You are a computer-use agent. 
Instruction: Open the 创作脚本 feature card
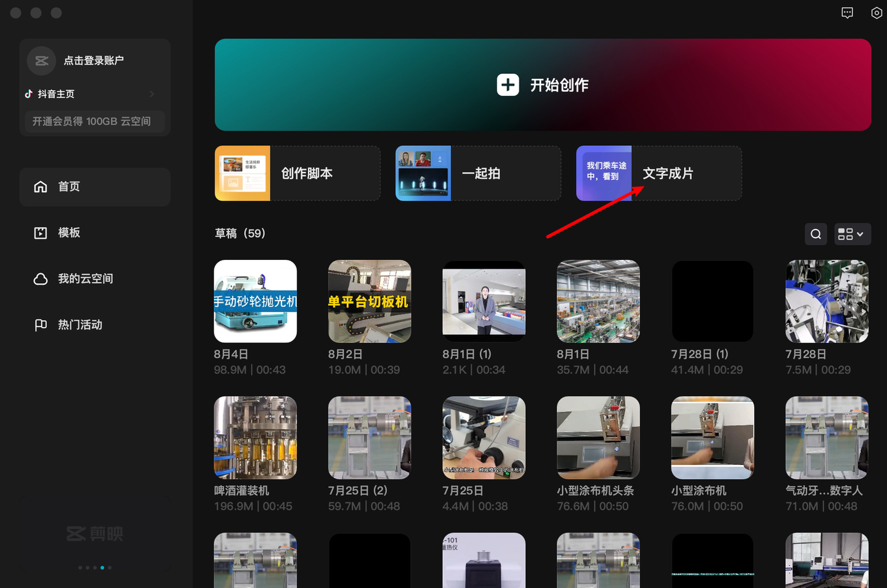(297, 173)
